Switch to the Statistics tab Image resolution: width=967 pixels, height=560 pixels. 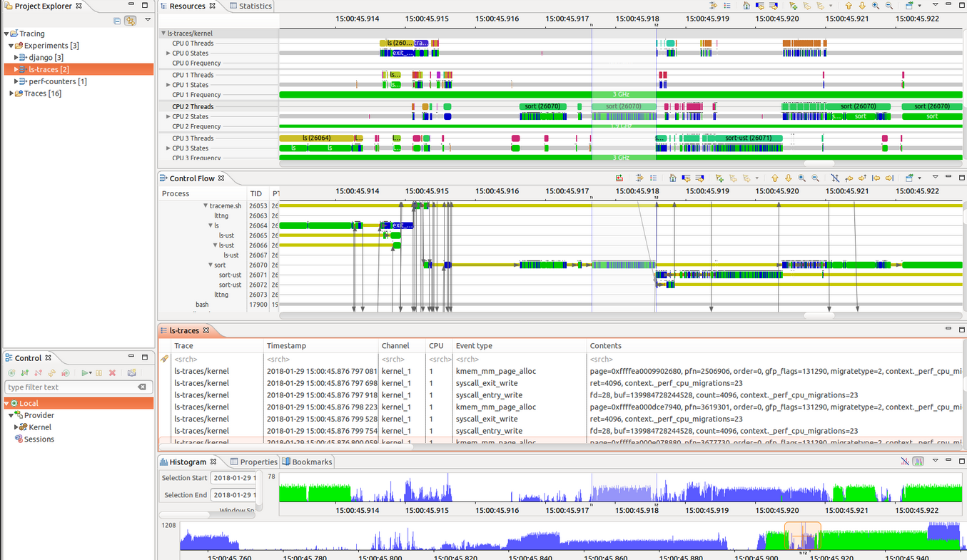click(x=250, y=6)
